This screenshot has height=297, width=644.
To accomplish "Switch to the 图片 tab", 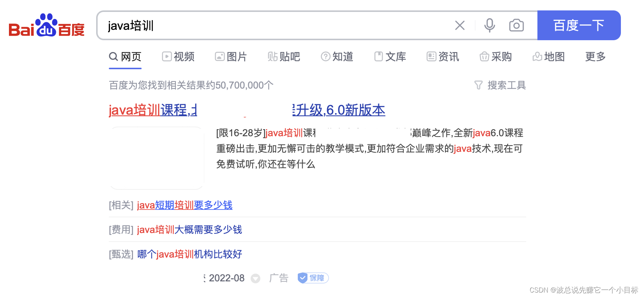I will pos(231,57).
